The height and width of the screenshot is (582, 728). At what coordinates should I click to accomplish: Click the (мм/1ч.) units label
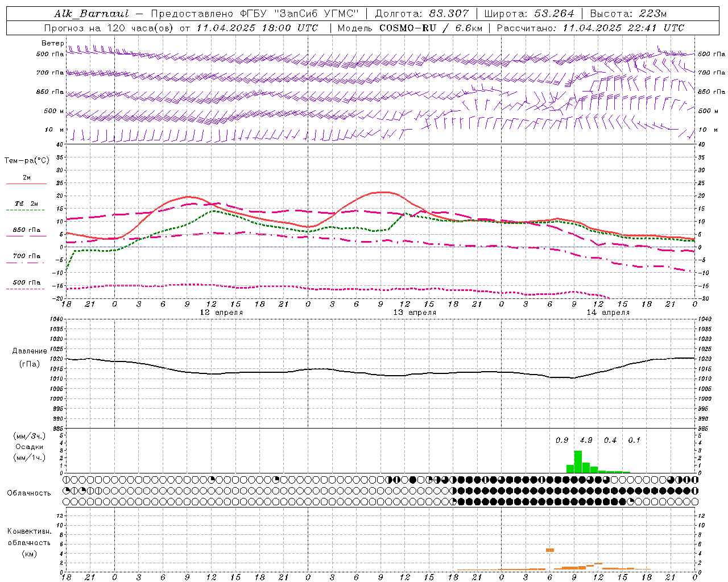[30, 458]
